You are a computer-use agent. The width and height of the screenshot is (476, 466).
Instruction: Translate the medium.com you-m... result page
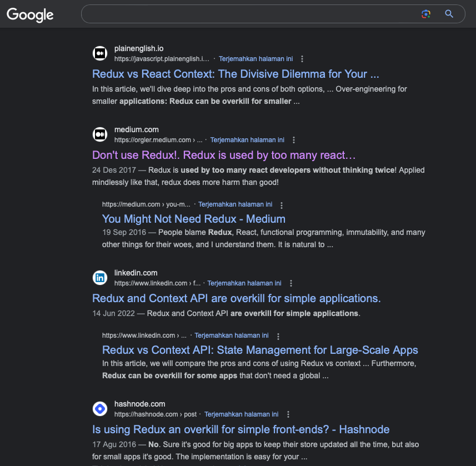pyautogui.click(x=236, y=204)
